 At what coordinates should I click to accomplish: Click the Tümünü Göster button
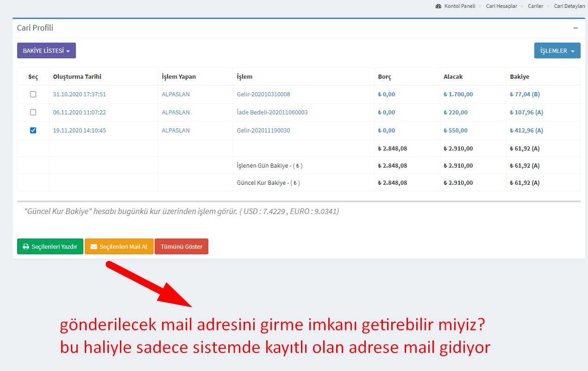pyautogui.click(x=181, y=246)
